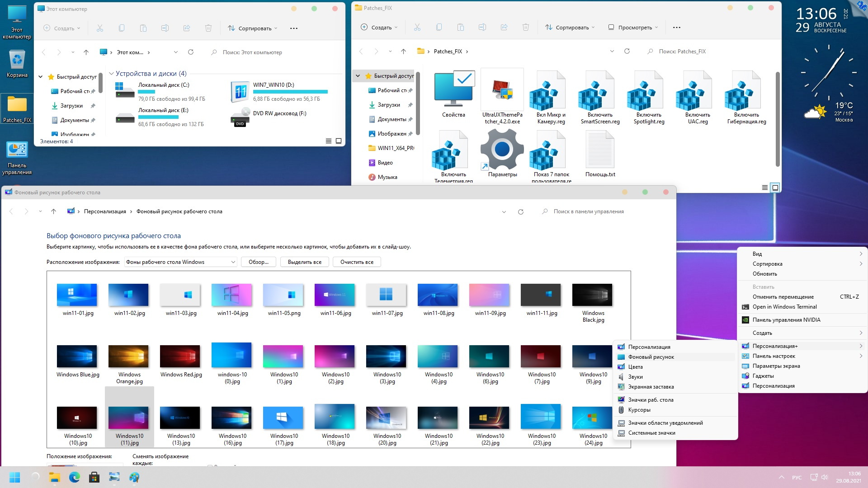The height and width of the screenshot is (488, 868).
Task: Select the Windows Orange.jpg wallpaper thumbnail
Action: click(129, 357)
